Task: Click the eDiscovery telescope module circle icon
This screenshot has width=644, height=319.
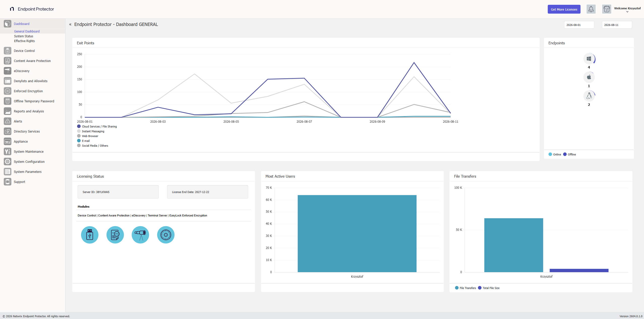Action: pyautogui.click(x=140, y=235)
